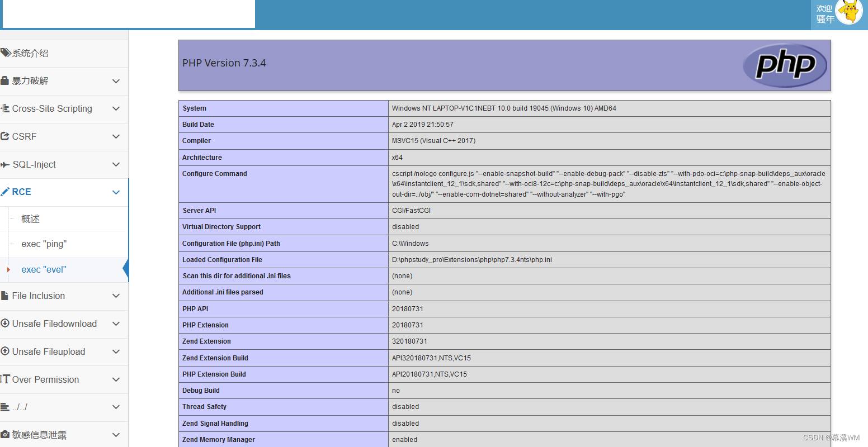The image size is (868, 447).
Task: Click the Zend Extension Build value
Action: coord(431,358)
